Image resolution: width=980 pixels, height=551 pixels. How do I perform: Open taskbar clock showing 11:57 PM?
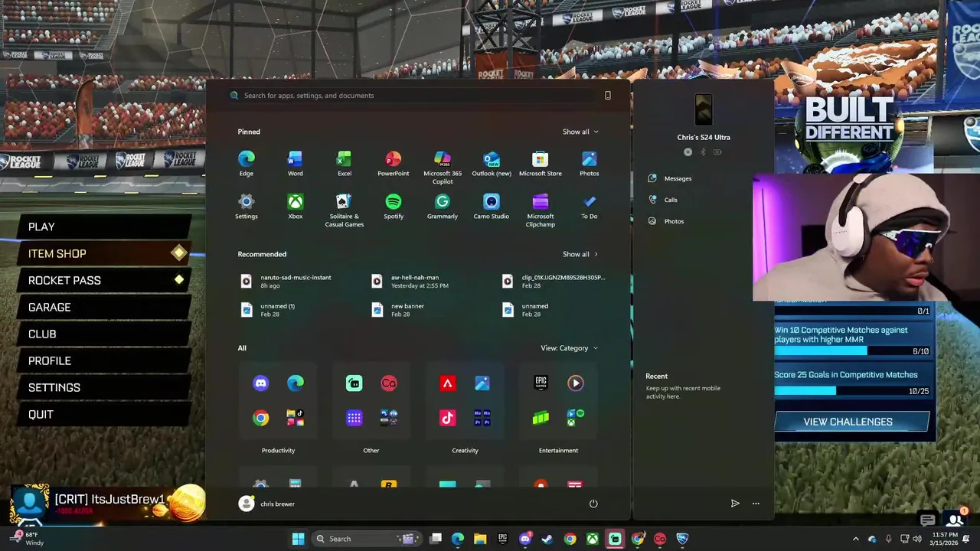pos(945,539)
